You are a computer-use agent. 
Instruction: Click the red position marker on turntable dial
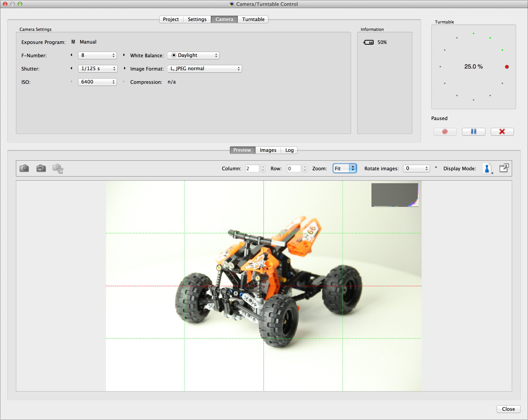[506, 66]
